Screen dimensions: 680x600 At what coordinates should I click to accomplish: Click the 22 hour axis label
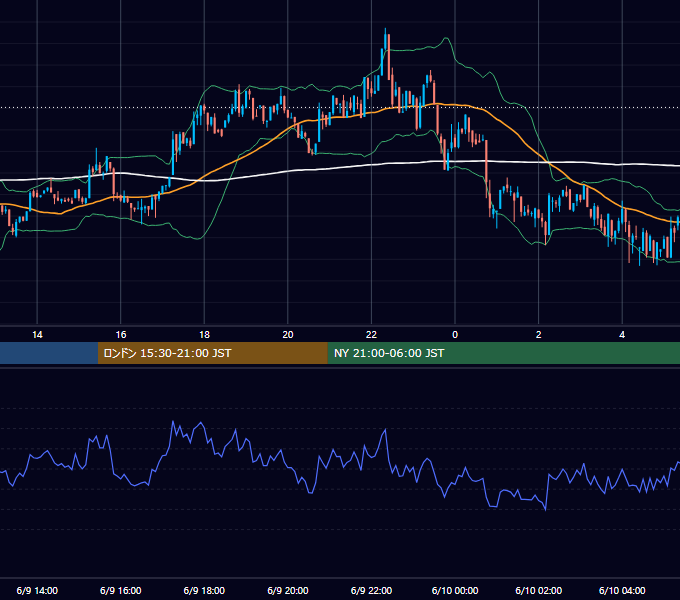click(372, 335)
